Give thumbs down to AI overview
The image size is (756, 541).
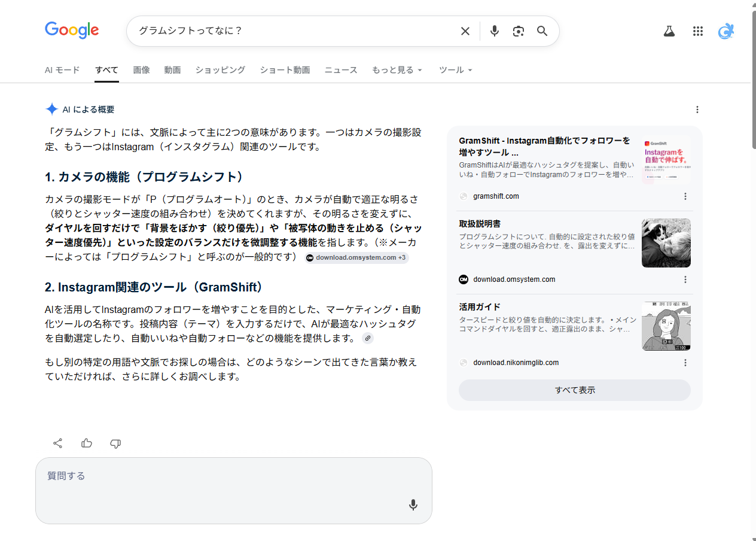point(115,443)
